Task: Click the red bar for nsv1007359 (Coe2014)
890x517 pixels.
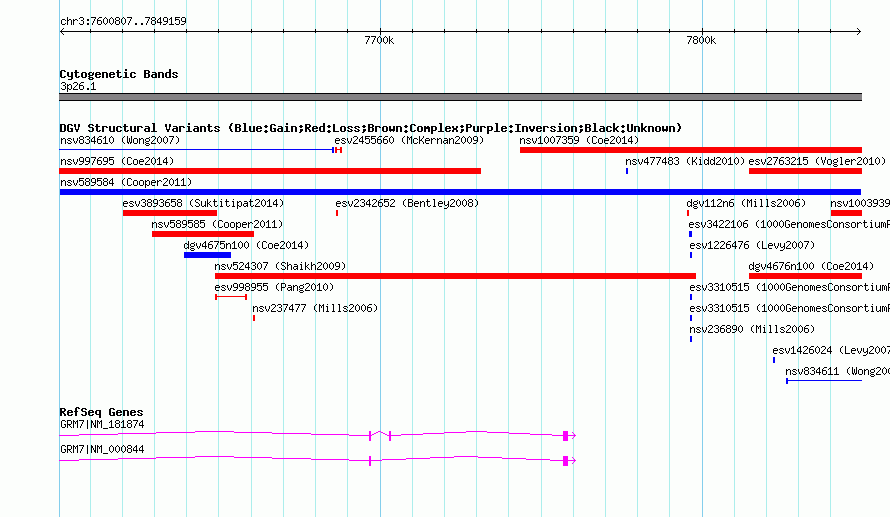Action: [x=691, y=150]
